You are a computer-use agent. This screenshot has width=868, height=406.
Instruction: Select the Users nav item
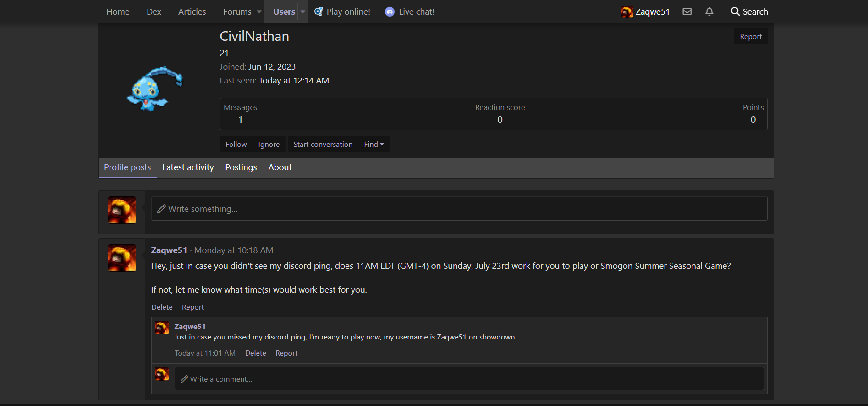click(x=284, y=11)
